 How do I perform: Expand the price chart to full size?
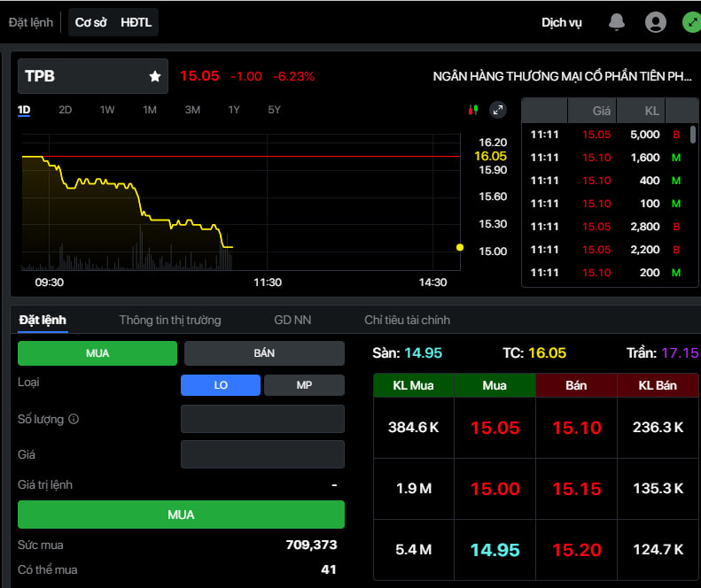[x=498, y=110]
